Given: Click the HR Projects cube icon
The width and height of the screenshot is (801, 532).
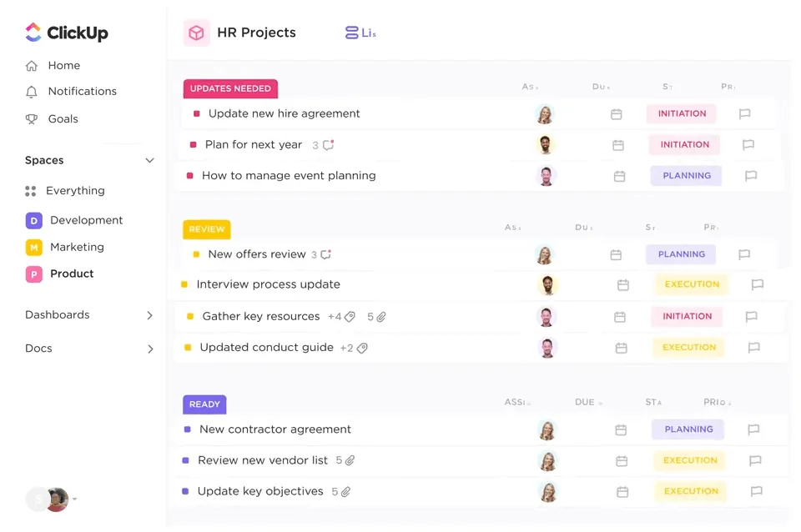Looking at the screenshot, I should 197,33.
